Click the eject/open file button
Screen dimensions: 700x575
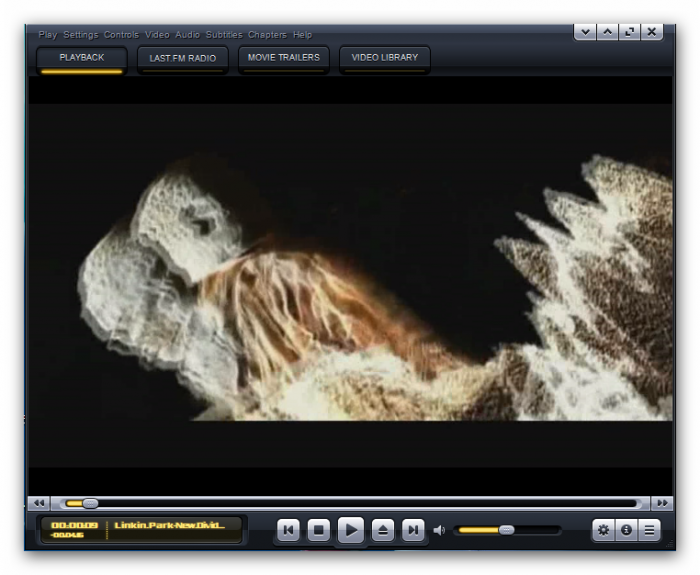[383, 530]
